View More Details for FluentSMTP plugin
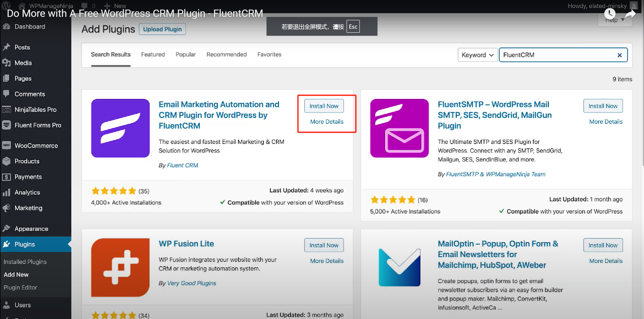Image resolution: width=644 pixels, height=319 pixels. pyautogui.click(x=605, y=121)
